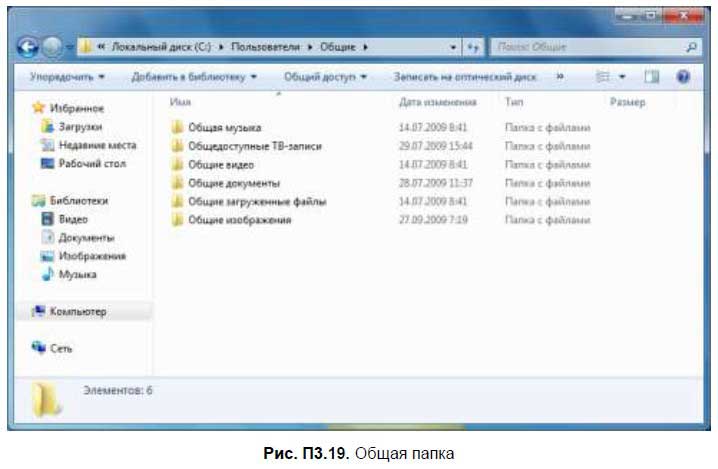Viewport: 718px width, 469px height.
Task: Select Сеть in the navigation pane
Action: (x=61, y=349)
